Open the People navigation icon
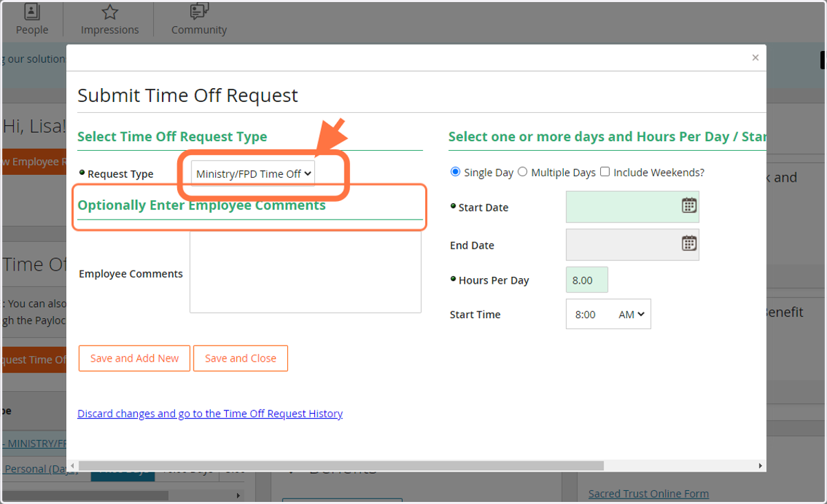 [x=32, y=12]
